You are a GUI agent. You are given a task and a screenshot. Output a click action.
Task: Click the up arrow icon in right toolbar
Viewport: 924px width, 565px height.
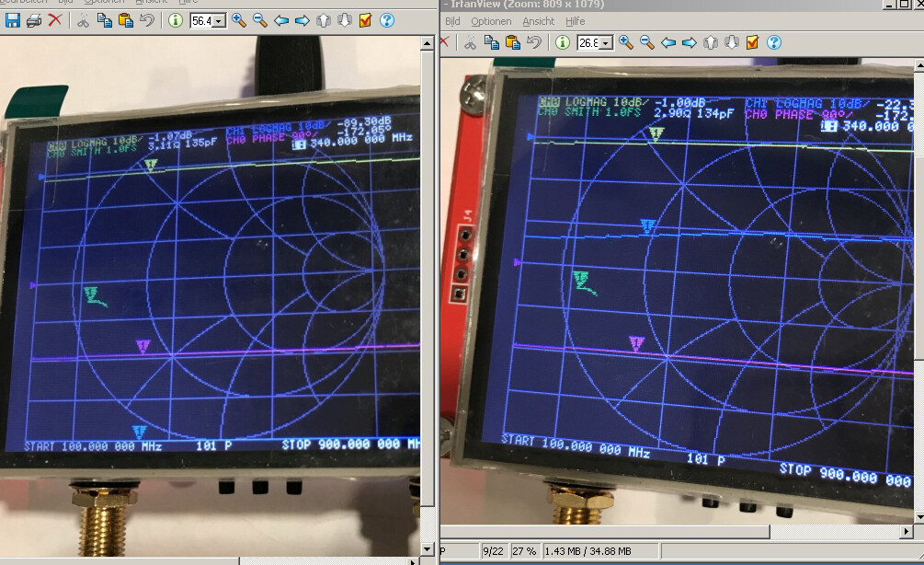711,42
